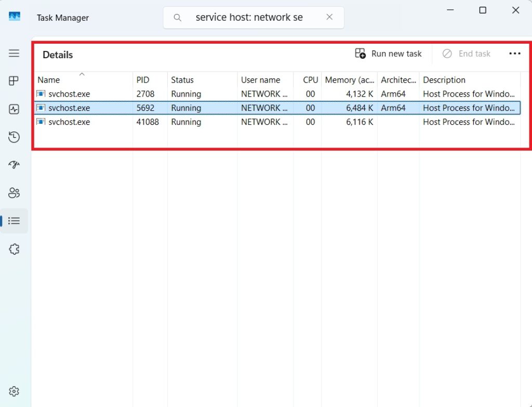Image resolution: width=532 pixels, height=407 pixels.
Task: Click memory value 4,132 K
Action: (360, 94)
